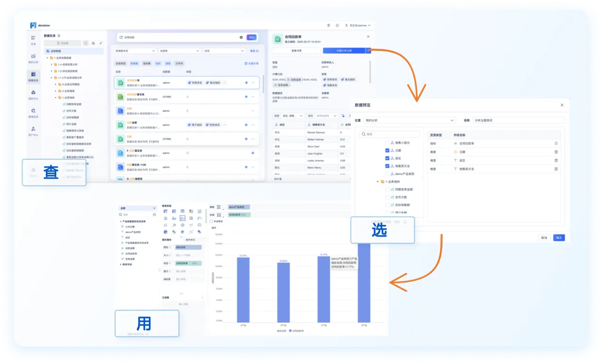The width and height of the screenshot is (602, 364).
Task: Open the more menu on 合同回款率 row
Action: [253, 83]
